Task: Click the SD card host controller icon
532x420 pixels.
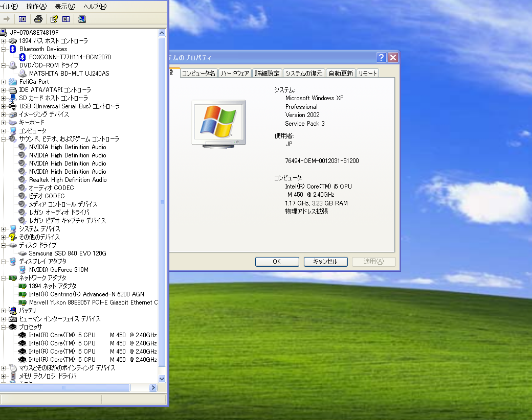Action: tap(13, 98)
